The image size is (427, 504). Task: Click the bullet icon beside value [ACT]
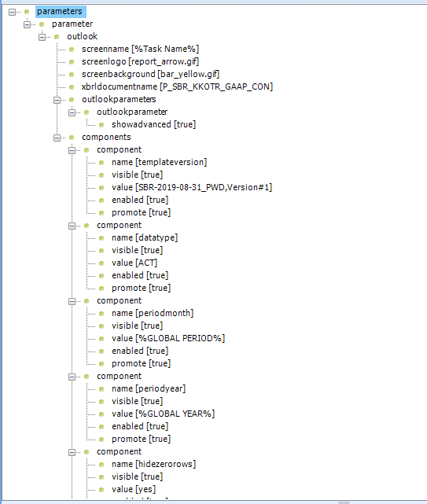101,263
